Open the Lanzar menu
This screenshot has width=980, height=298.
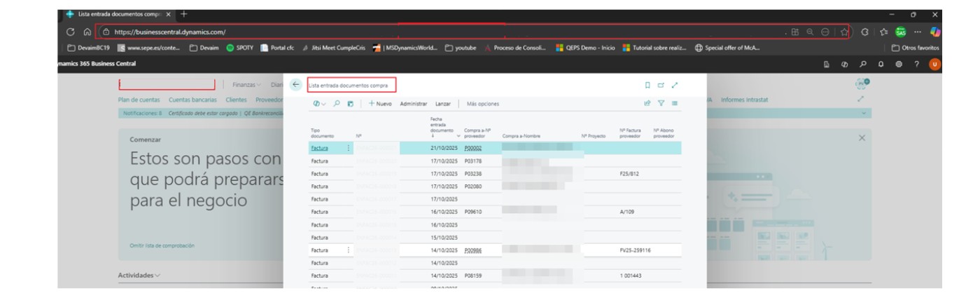(x=443, y=104)
